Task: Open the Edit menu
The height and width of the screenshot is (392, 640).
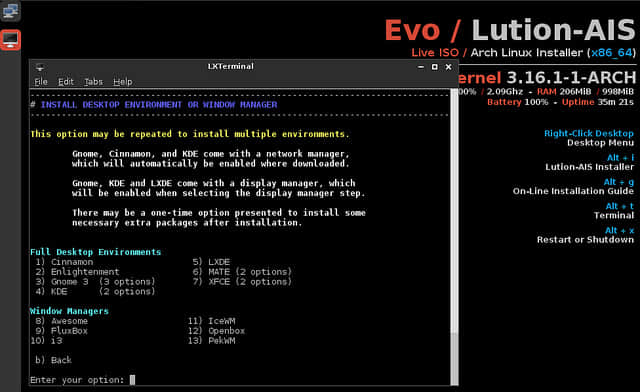Action: pos(66,82)
